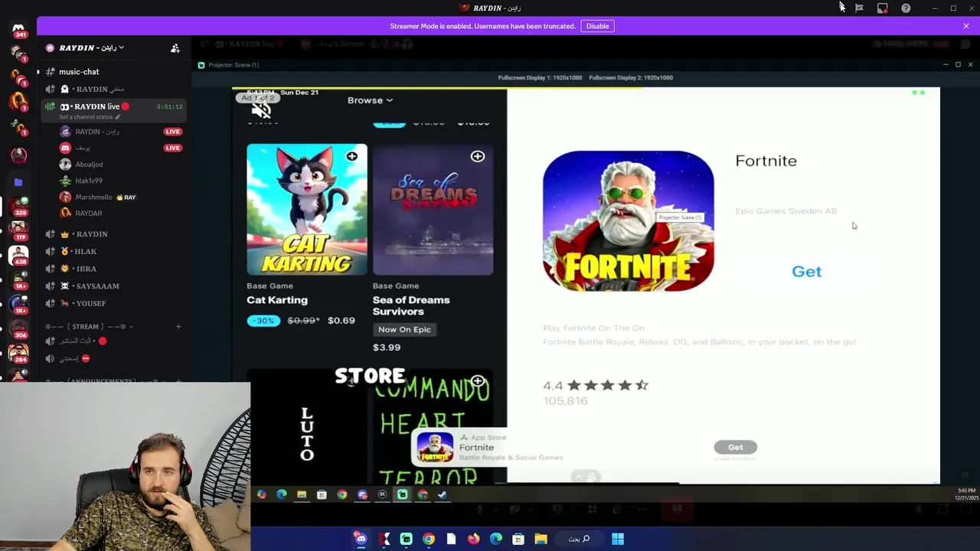Open user Aboaljod in voice list
Image resolution: width=980 pixels, height=551 pixels.
click(89, 165)
